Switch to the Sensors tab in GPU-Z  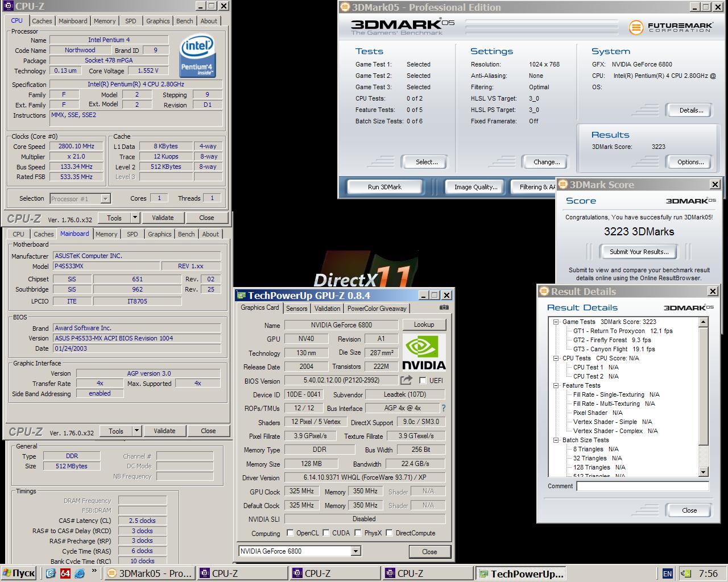[x=296, y=309]
